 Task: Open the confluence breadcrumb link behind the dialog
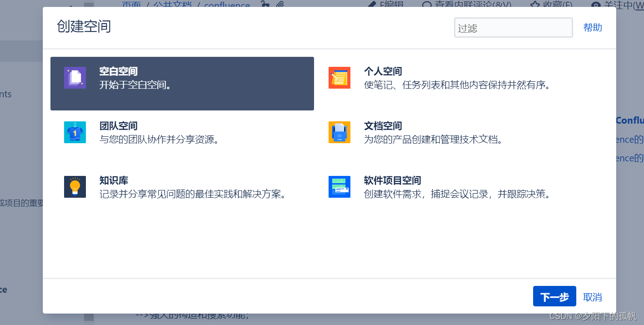pos(227,5)
